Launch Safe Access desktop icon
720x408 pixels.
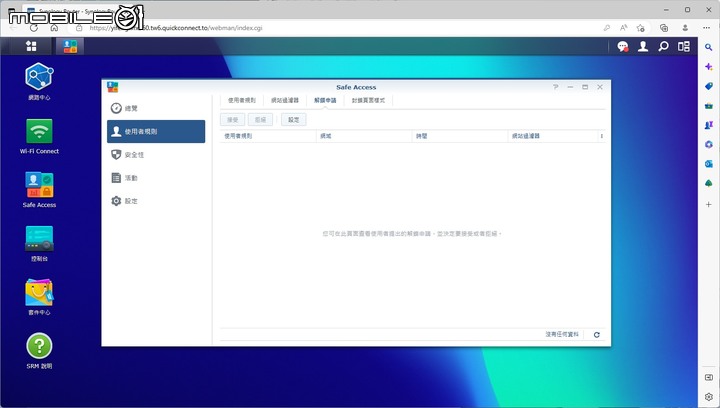coord(39,190)
